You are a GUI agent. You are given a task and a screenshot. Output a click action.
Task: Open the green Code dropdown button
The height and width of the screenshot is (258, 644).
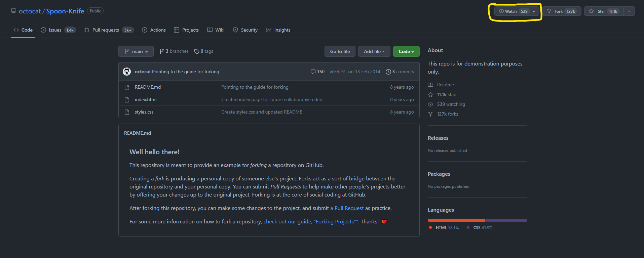[406, 51]
